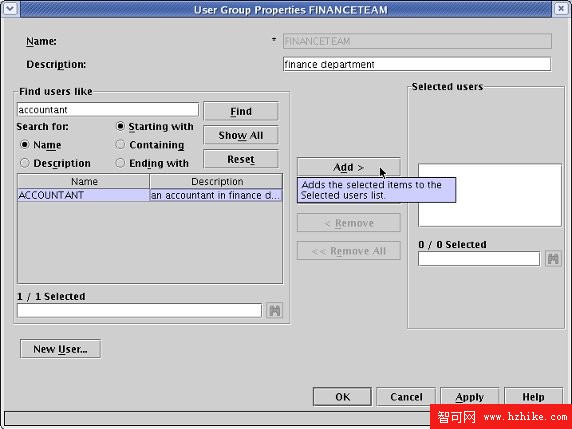
Task: Click the binoculars icon under Selected users
Action: click(x=553, y=259)
